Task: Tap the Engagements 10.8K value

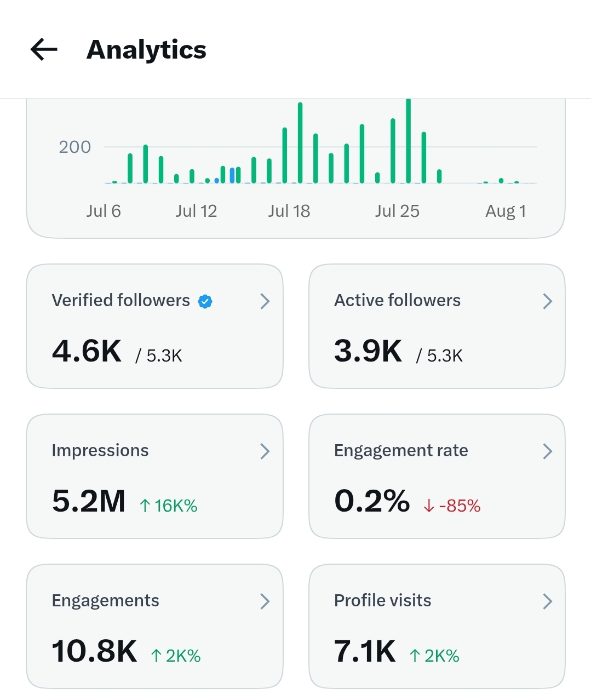Action: coord(94,651)
